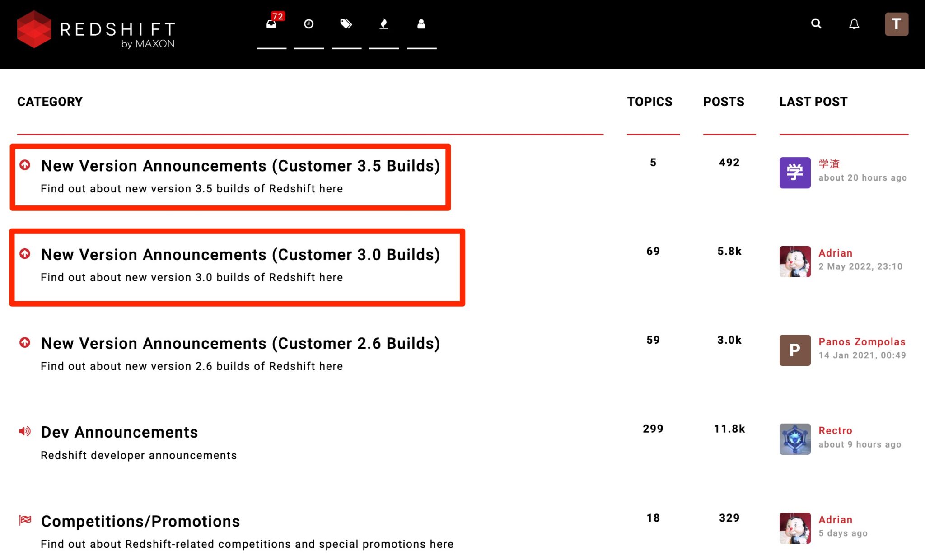Open the notifications bell icon
The width and height of the screenshot is (925, 560).
(x=854, y=24)
